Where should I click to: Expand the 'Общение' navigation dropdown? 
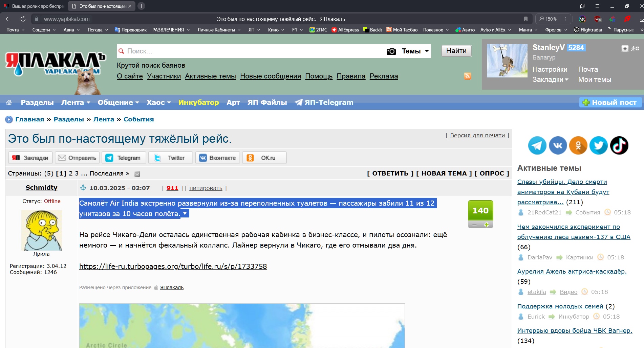pyautogui.click(x=118, y=102)
